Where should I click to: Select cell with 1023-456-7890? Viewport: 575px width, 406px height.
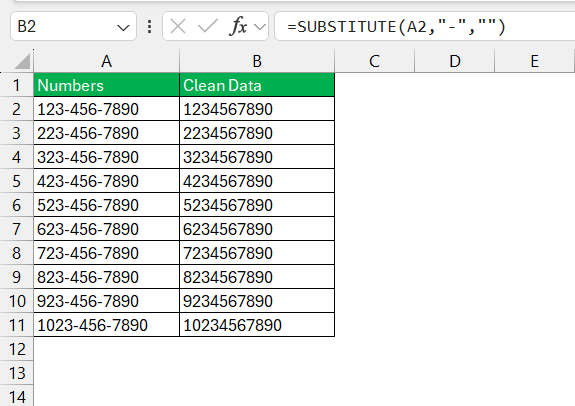pyautogui.click(x=106, y=325)
